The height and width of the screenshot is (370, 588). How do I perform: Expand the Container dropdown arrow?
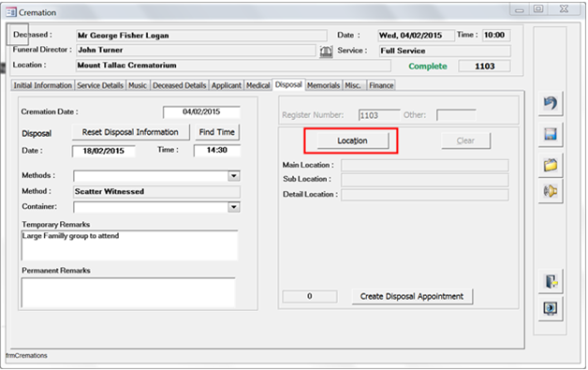click(x=234, y=207)
